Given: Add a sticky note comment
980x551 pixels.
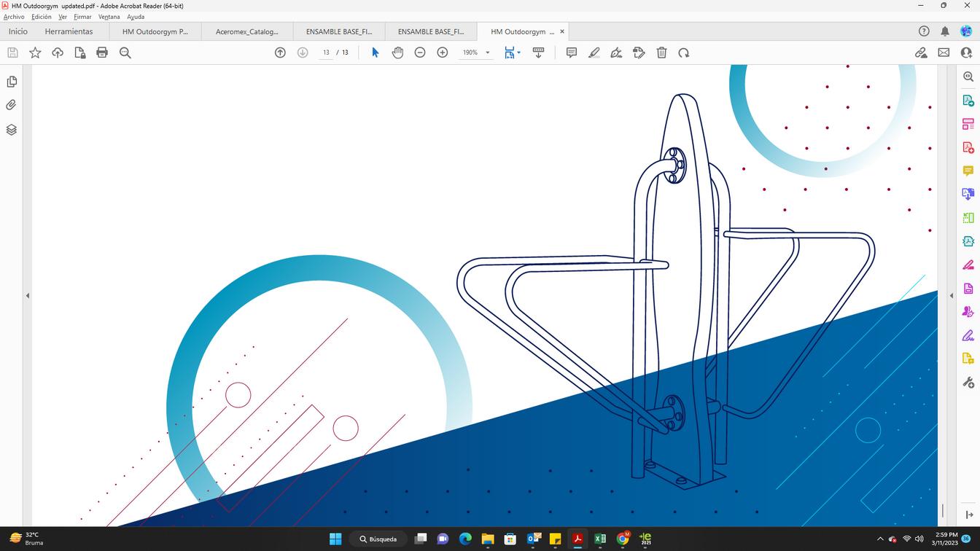Looking at the screenshot, I should (572, 52).
